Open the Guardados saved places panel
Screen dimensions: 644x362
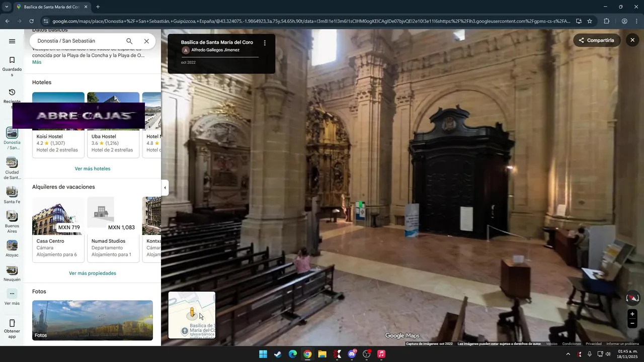12,66
